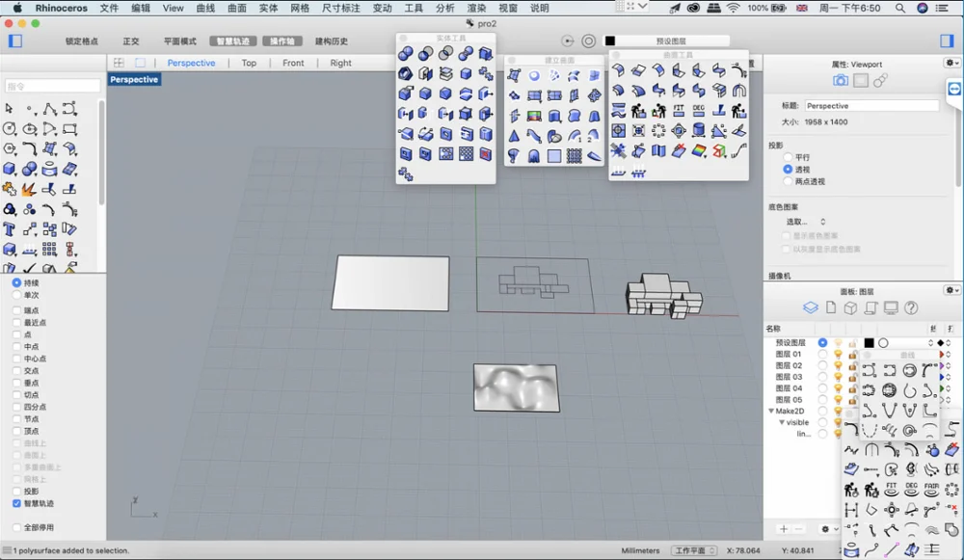Toggle the left sidebar panel icon
This screenshot has height=560, width=964.
(x=15, y=41)
